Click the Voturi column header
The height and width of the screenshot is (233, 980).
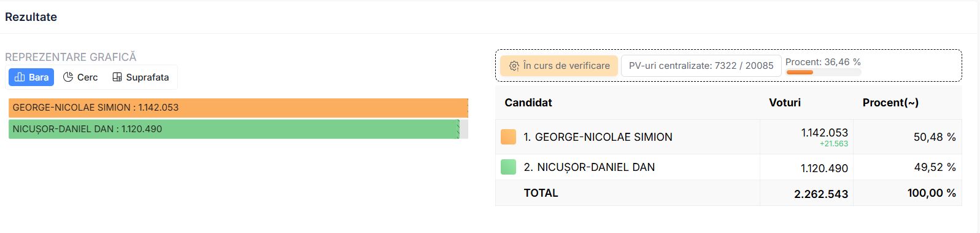tap(784, 103)
